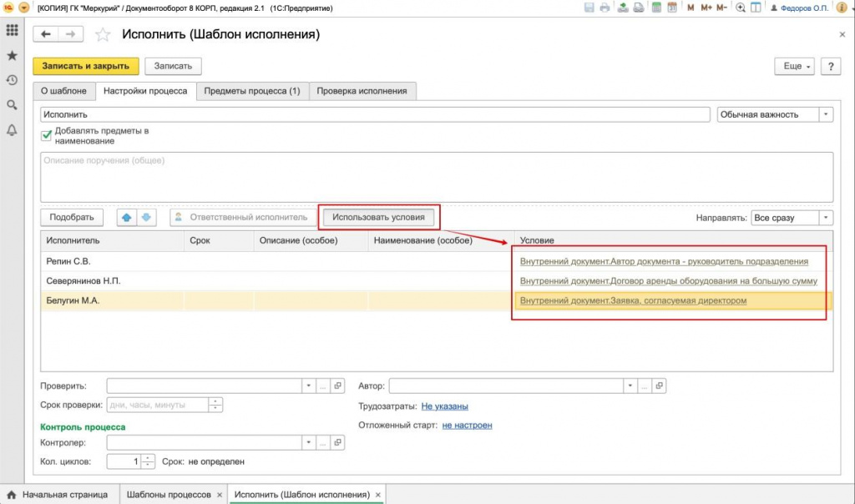Screen dimensions: 855x504
Task: Open the calendar icon in top toolbar
Action: [x=670, y=8]
